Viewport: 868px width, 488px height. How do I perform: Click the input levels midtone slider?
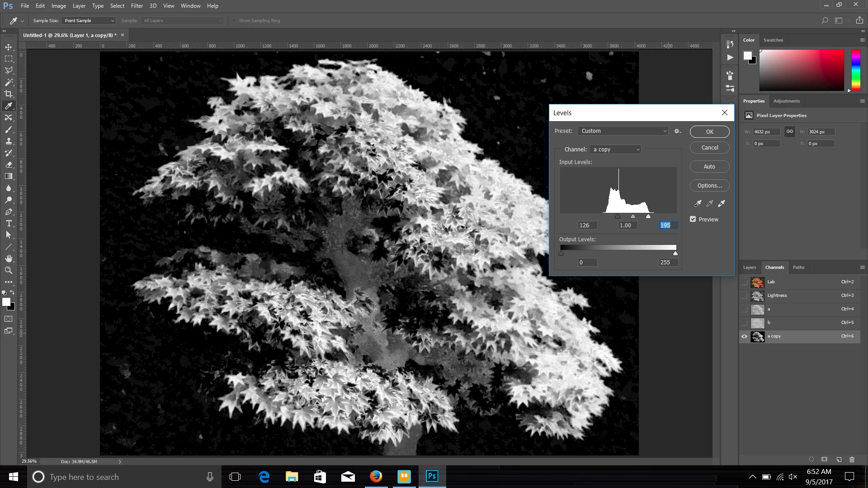point(633,216)
